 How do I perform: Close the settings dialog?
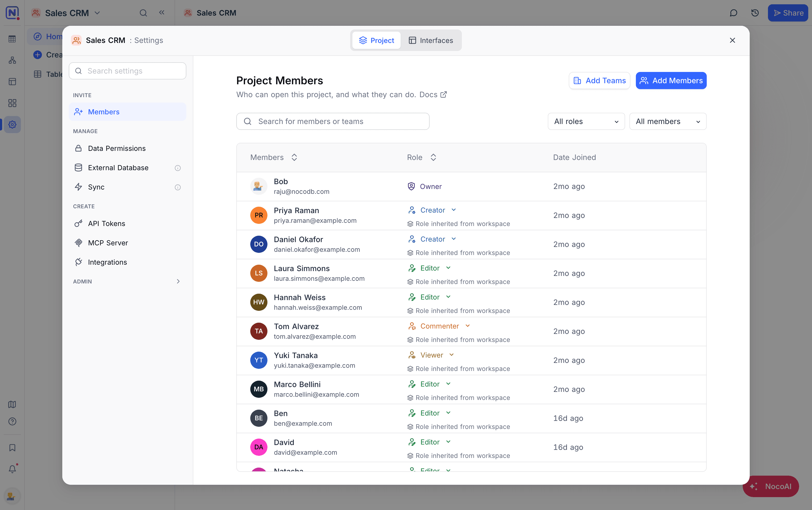coord(732,41)
